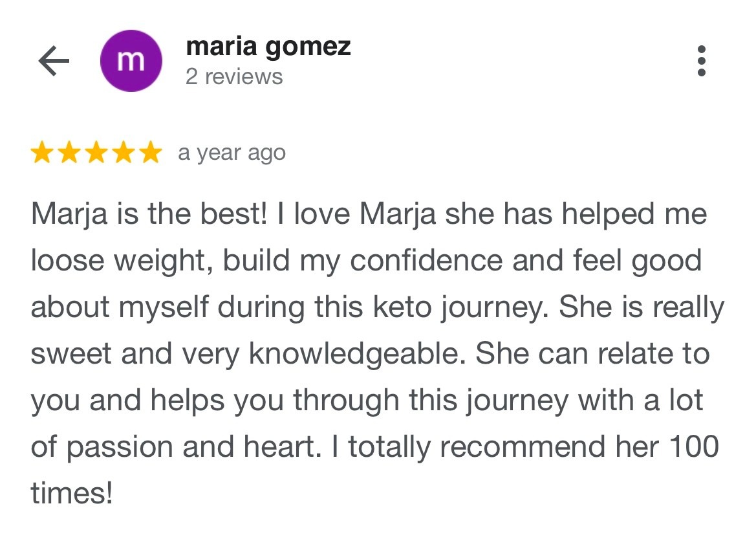The height and width of the screenshot is (539, 756).
Task: Go back using the left arrow
Action: point(54,61)
